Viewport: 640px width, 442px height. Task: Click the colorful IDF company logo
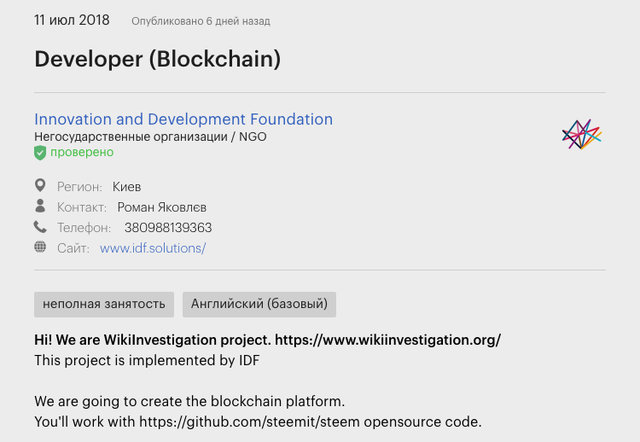click(x=581, y=135)
